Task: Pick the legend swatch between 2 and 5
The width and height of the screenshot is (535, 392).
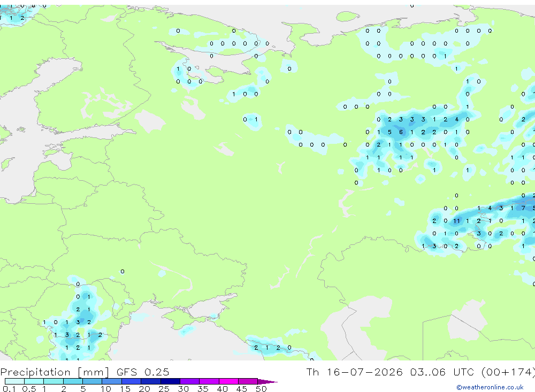Action: tap(73, 381)
